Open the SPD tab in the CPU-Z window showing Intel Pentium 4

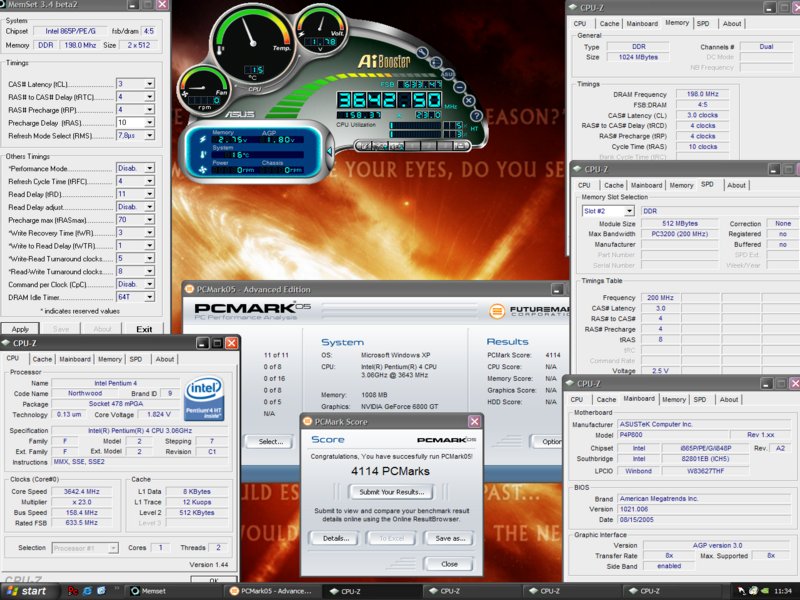click(x=136, y=359)
